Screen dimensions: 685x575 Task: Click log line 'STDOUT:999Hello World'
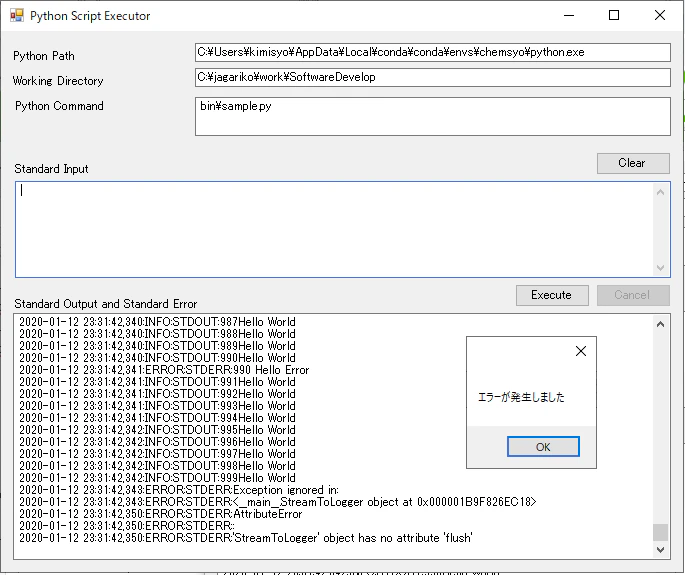(157, 478)
